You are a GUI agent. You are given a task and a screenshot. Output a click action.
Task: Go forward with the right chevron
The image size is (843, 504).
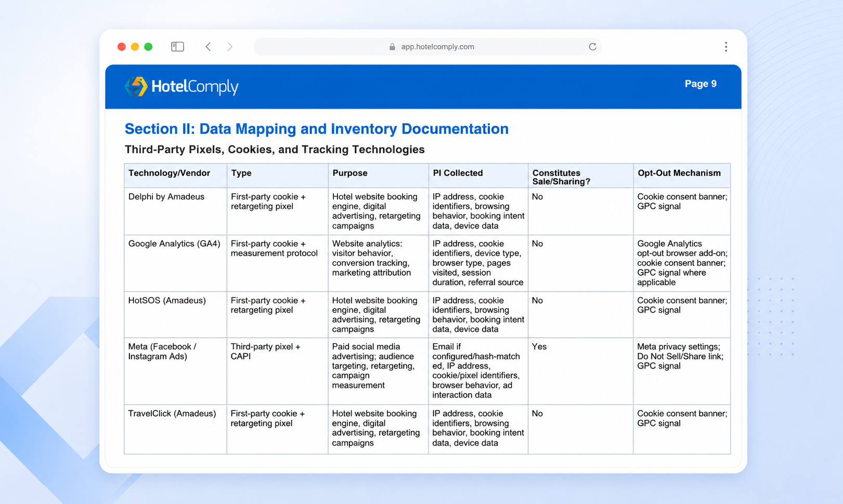pyautogui.click(x=230, y=47)
